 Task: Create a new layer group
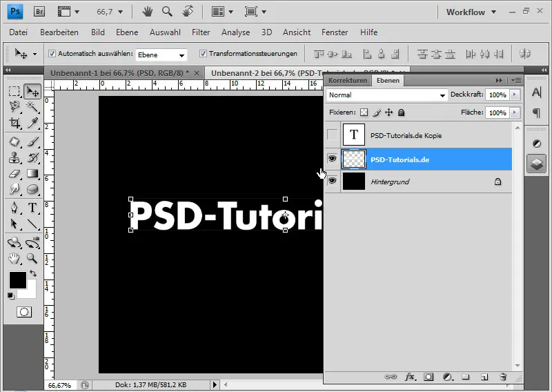(466, 378)
